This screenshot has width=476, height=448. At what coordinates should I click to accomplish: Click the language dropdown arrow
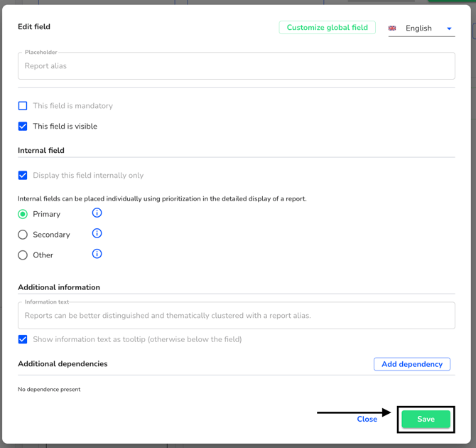[449, 29]
